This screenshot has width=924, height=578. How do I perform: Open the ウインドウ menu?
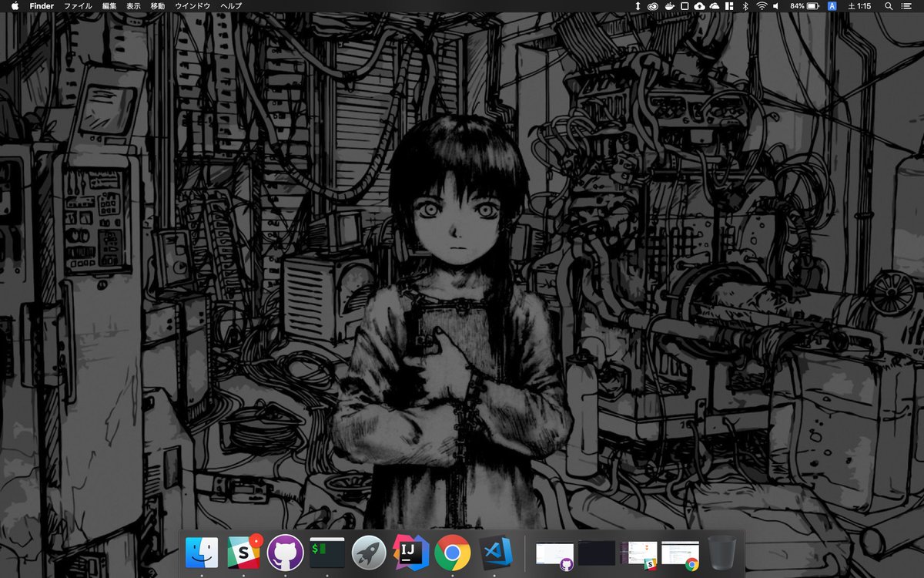point(192,6)
